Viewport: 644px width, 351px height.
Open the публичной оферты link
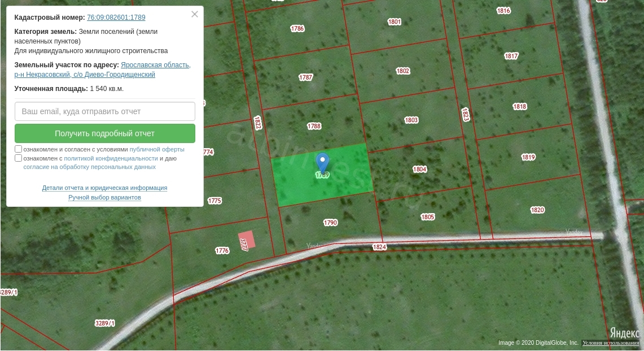[x=157, y=150]
